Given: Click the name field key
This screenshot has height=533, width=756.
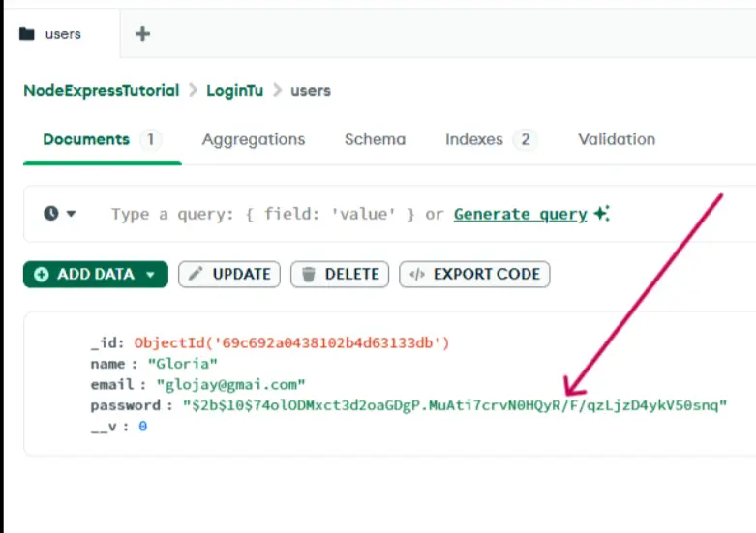Looking at the screenshot, I should 107,364.
